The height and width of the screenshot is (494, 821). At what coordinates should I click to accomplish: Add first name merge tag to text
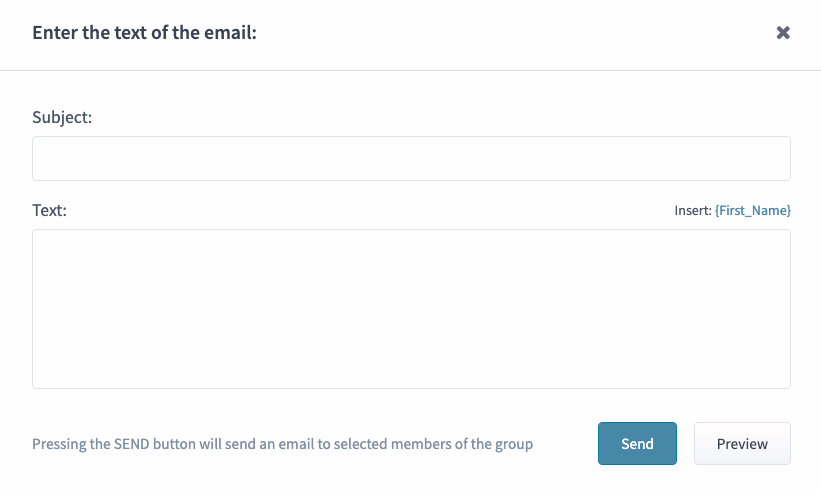(x=752, y=211)
